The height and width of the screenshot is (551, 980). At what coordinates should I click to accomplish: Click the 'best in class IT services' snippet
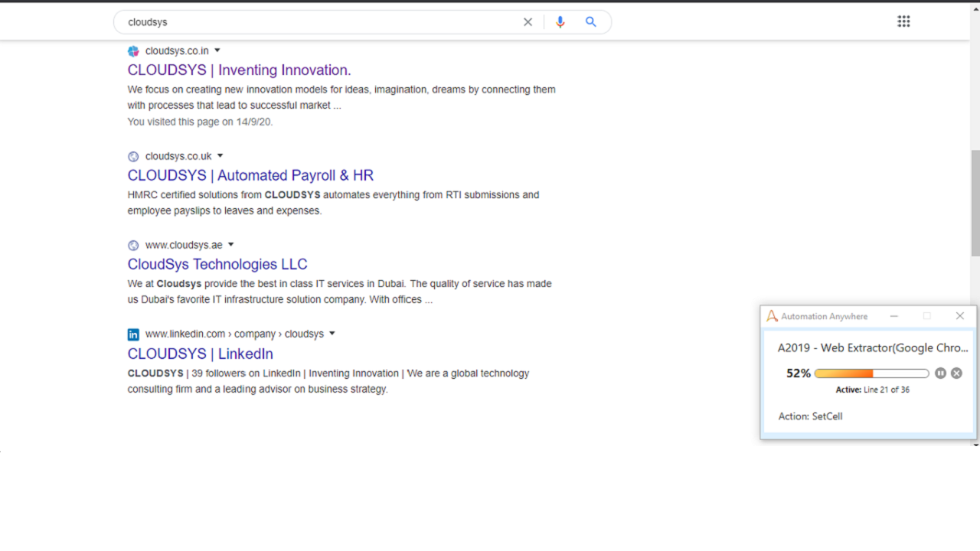coord(340,292)
